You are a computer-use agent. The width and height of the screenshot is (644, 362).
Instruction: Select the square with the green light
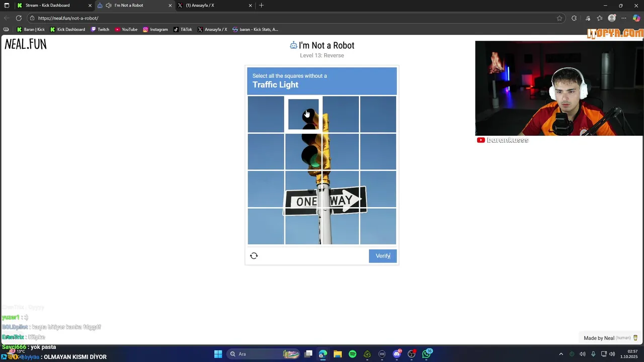tap(303, 151)
